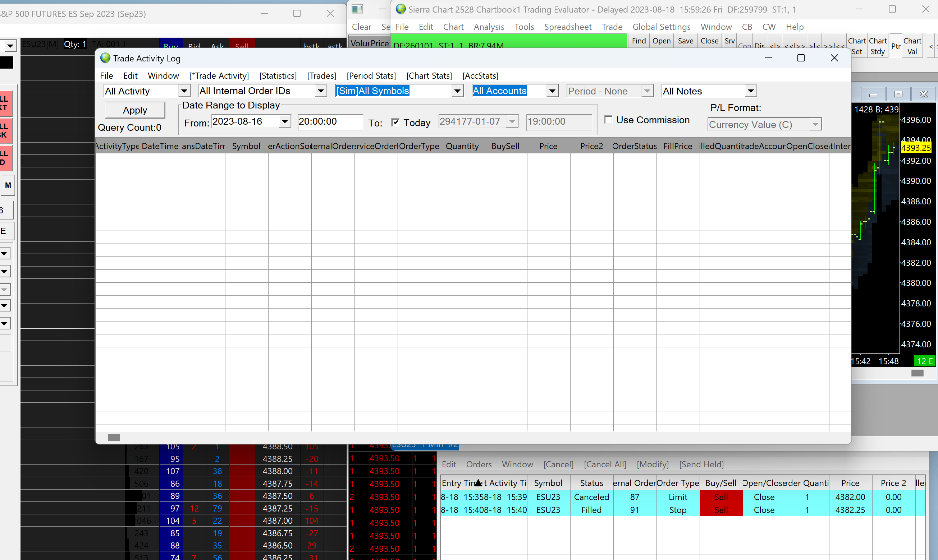Click the Chart Stdy toolbar button

(x=877, y=46)
